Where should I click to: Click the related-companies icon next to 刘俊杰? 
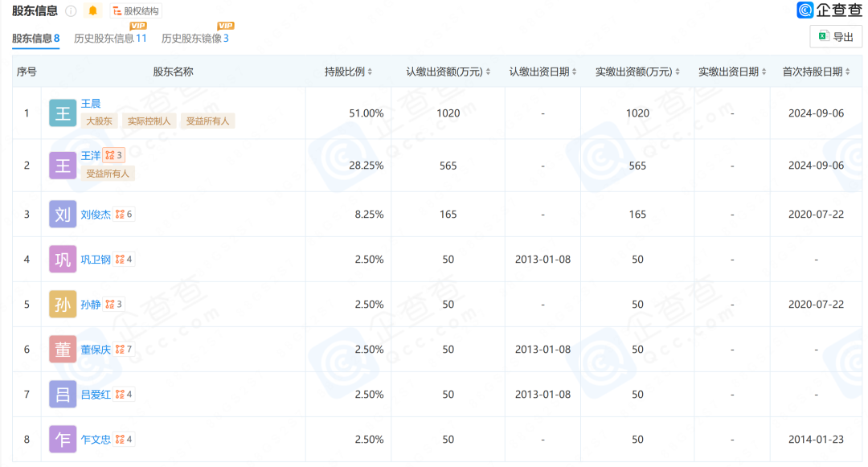coord(124,215)
